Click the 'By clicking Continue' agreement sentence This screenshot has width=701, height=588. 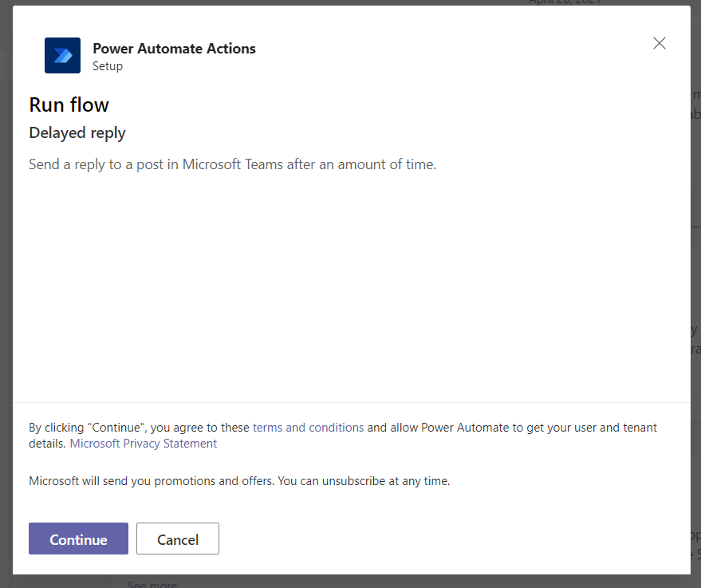pos(140,428)
